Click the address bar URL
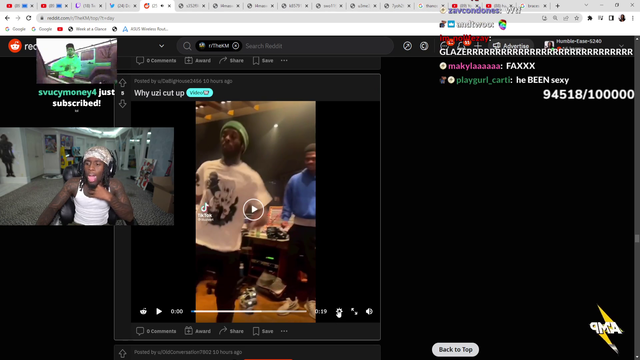Screen dimensions: 640x360 80,18
